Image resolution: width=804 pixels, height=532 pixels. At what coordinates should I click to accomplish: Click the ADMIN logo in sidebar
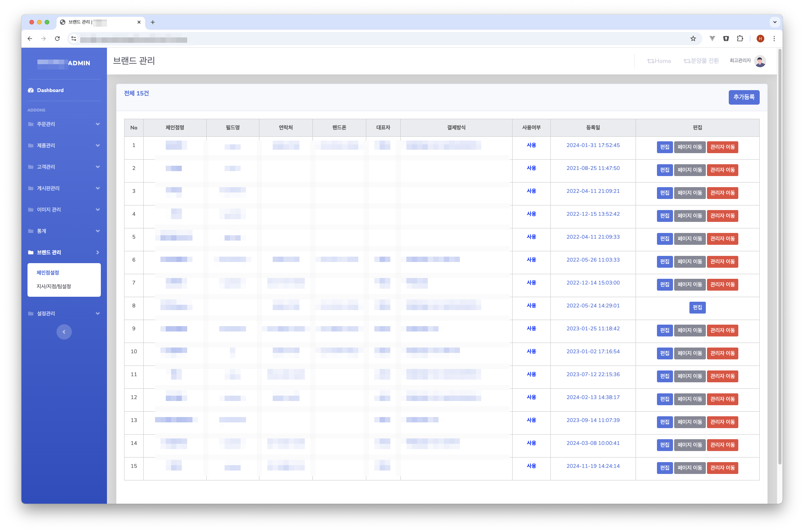(64, 63)
